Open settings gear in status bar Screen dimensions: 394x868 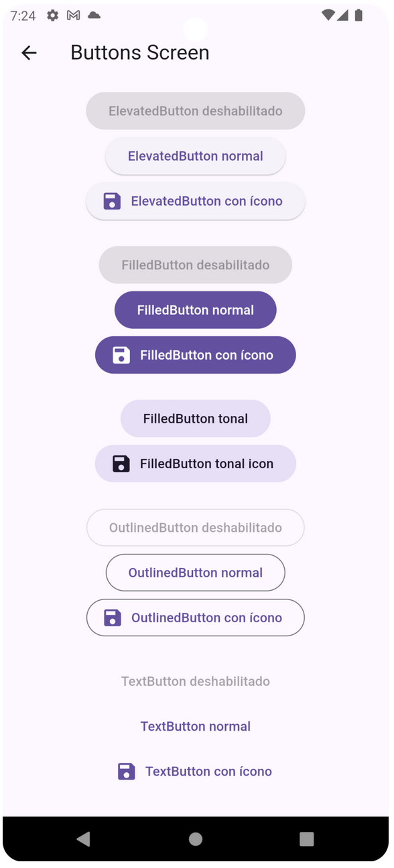[x=53, y=15]
